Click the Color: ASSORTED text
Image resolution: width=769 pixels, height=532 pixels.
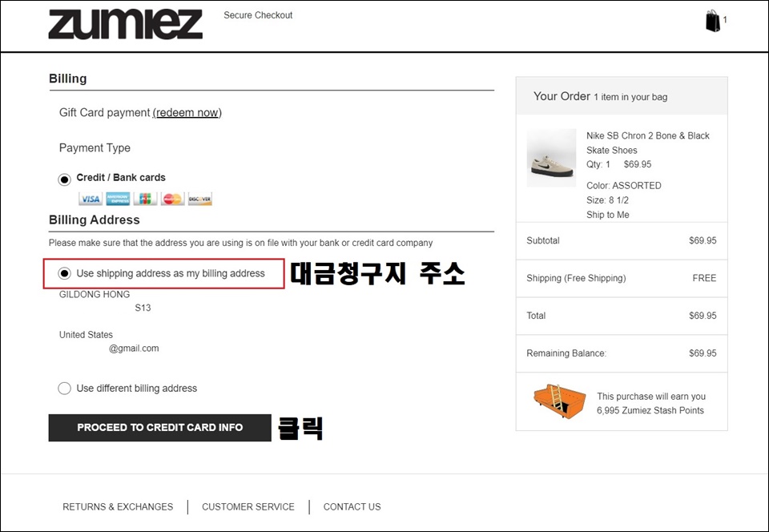[624, 185]
